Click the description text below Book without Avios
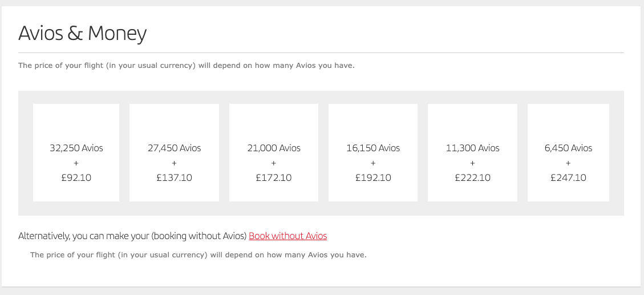Image resolution: width=644 pixels, height=295 pixels. tap(198, 254)
